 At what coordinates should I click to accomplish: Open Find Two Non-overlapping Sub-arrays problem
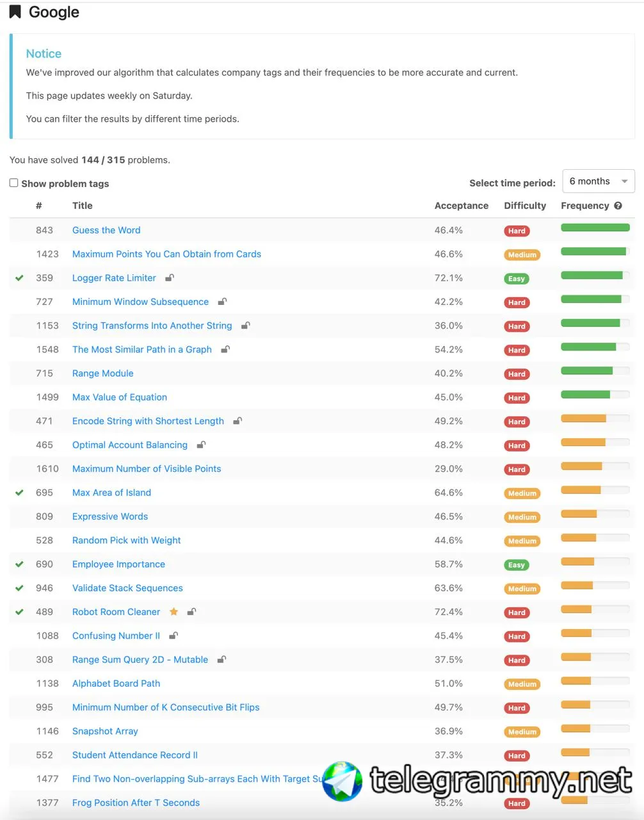tap(198, 779)
